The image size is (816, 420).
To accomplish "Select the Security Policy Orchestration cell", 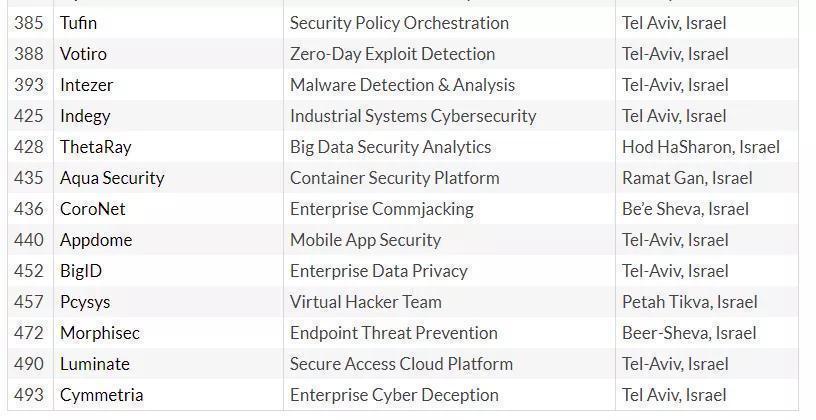I will tap(399, 23).
